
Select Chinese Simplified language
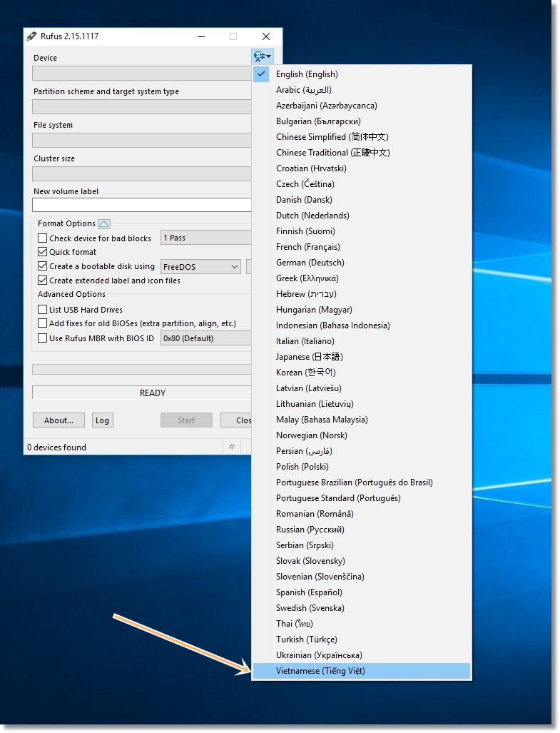coord(362,137)
